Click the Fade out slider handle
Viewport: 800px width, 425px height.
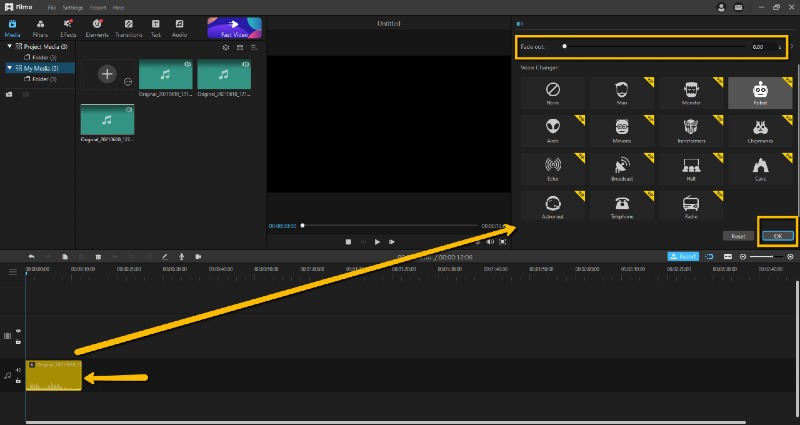coord(565,46)
